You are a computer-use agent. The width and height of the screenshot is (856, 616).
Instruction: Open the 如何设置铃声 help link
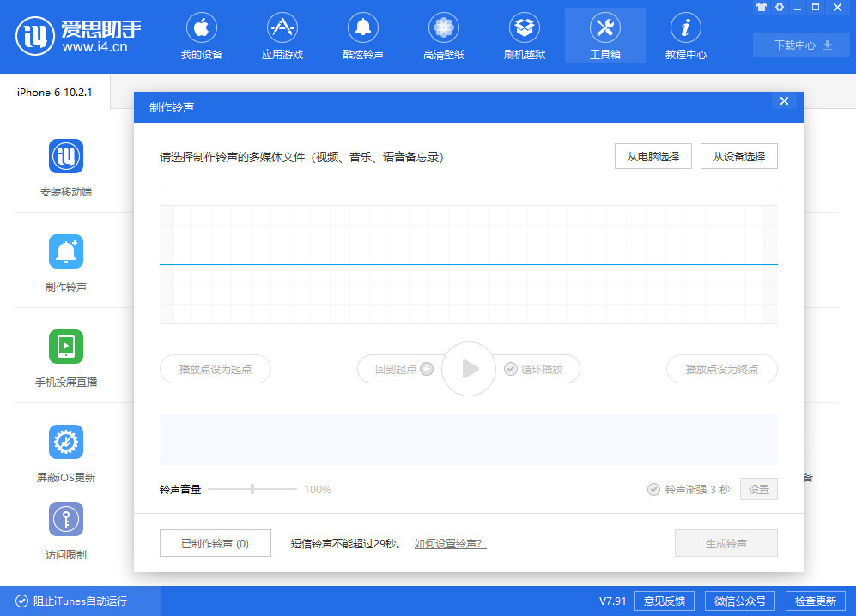pos(449,543)
